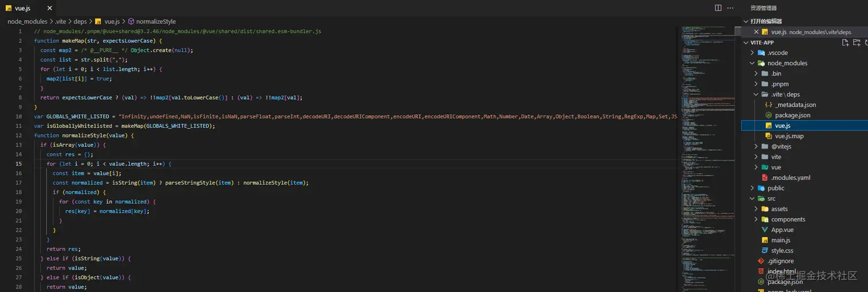
Task: Collapse the node_modules folder
Action: [x=753, y=63]
